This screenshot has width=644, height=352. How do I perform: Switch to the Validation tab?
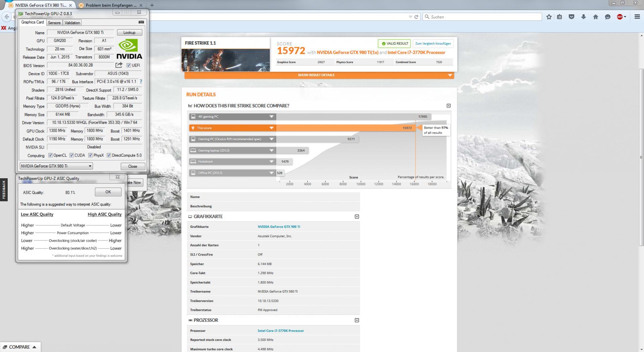tap(72, 23)
